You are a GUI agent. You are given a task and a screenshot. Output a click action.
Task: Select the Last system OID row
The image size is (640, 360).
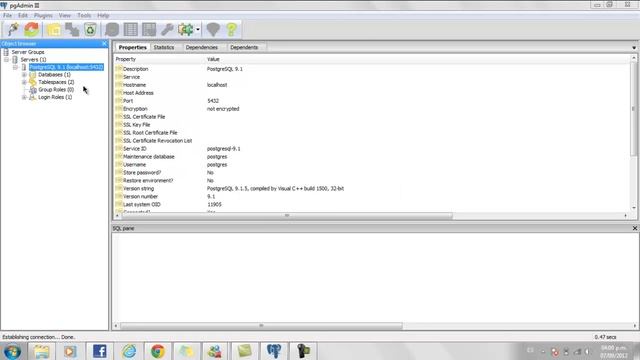(372, 204)
